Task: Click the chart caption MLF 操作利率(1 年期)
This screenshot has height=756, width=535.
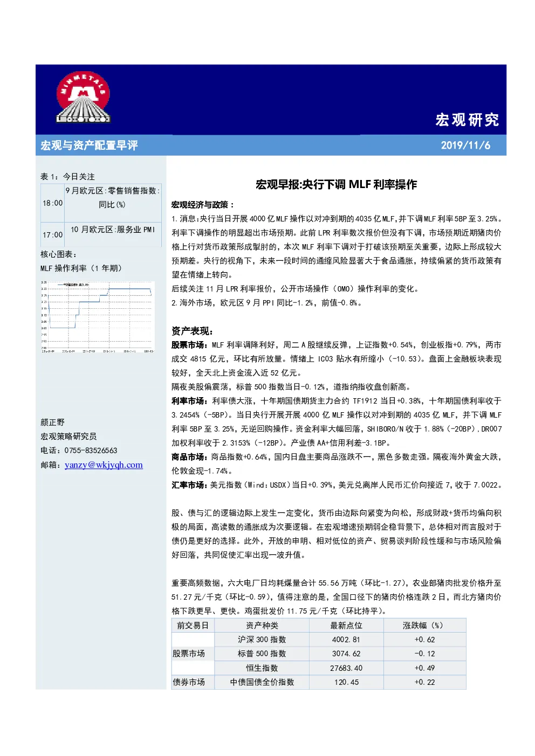Action: [81, 268]
